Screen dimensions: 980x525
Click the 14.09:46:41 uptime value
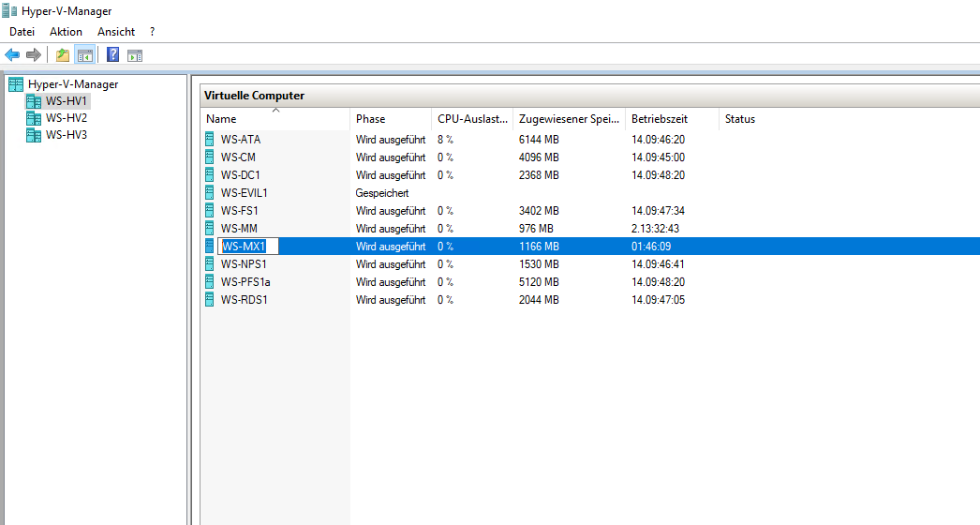658,264
